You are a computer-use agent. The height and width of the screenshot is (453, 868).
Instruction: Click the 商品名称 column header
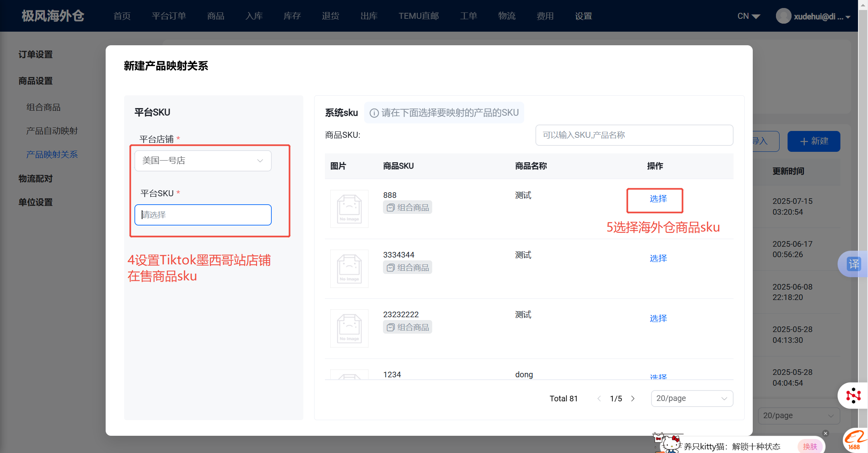(x=531, y=166)
